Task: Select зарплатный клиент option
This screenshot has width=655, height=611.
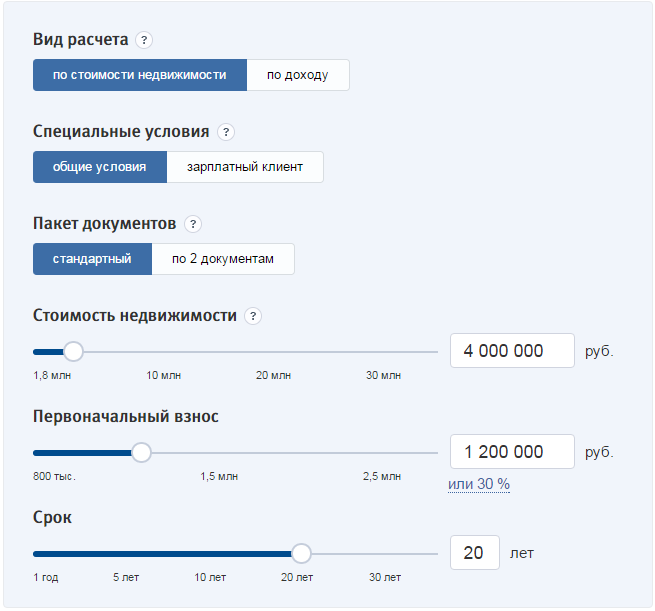Action: click(x=245, y=167)
